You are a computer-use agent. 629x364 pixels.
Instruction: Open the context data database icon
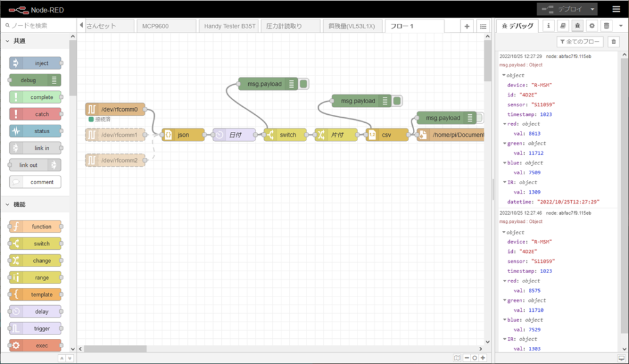(607, 26)
